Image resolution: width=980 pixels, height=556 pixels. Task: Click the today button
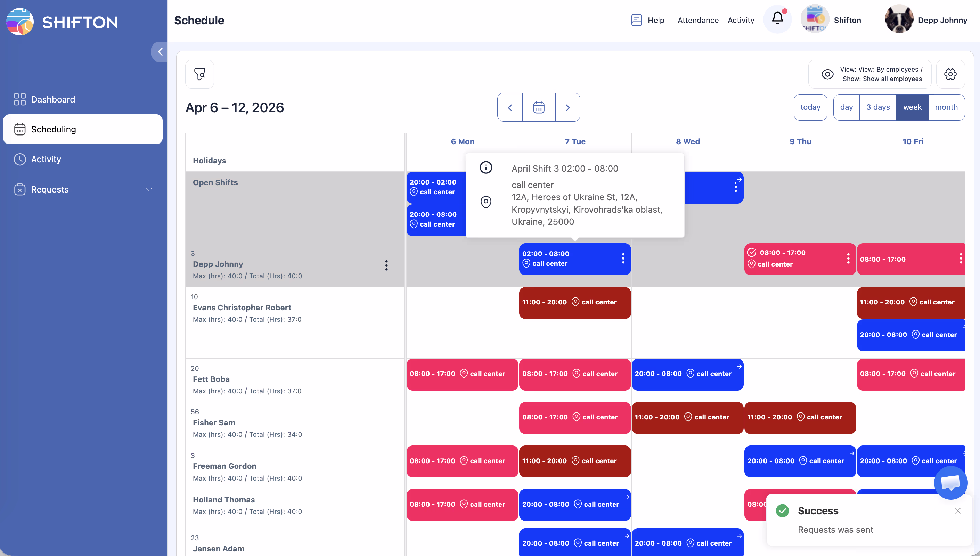810,107
